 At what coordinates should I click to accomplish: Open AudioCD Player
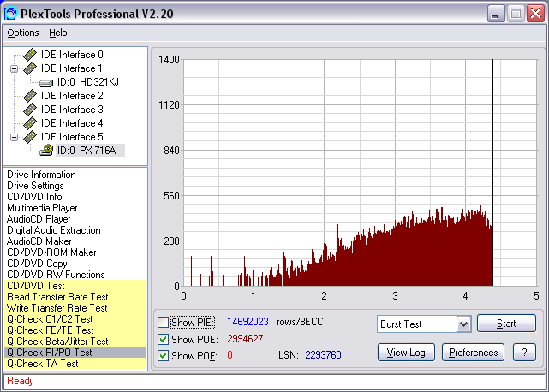[39, 219]
